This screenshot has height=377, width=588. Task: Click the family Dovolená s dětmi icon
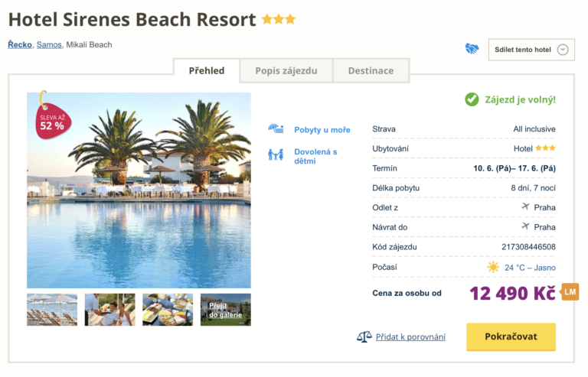tap(276, 155)
